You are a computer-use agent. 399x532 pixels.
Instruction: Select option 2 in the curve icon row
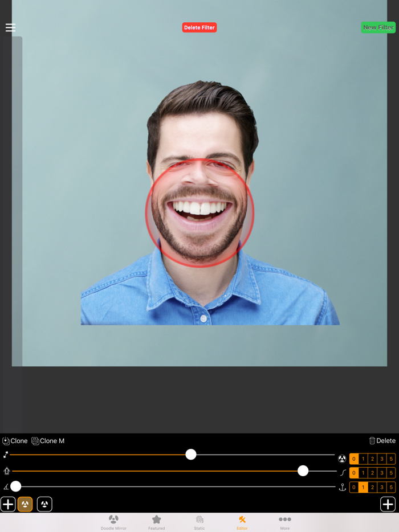373,473
